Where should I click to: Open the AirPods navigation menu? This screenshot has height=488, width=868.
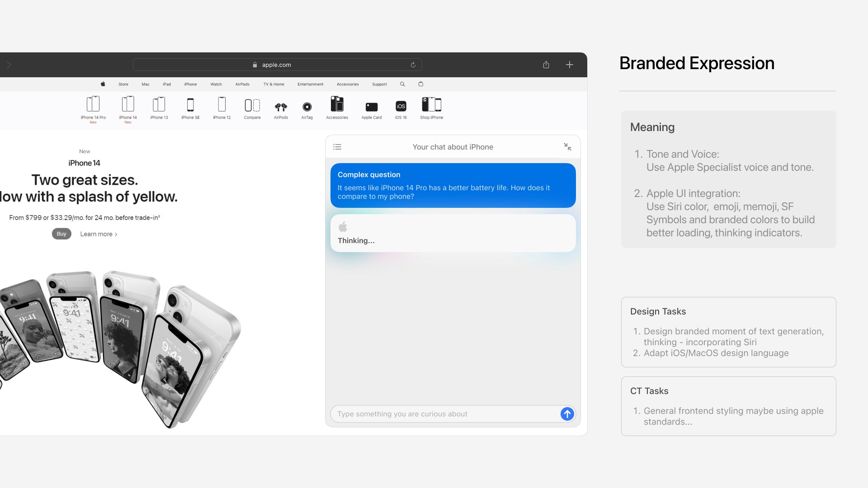[242, 84]
